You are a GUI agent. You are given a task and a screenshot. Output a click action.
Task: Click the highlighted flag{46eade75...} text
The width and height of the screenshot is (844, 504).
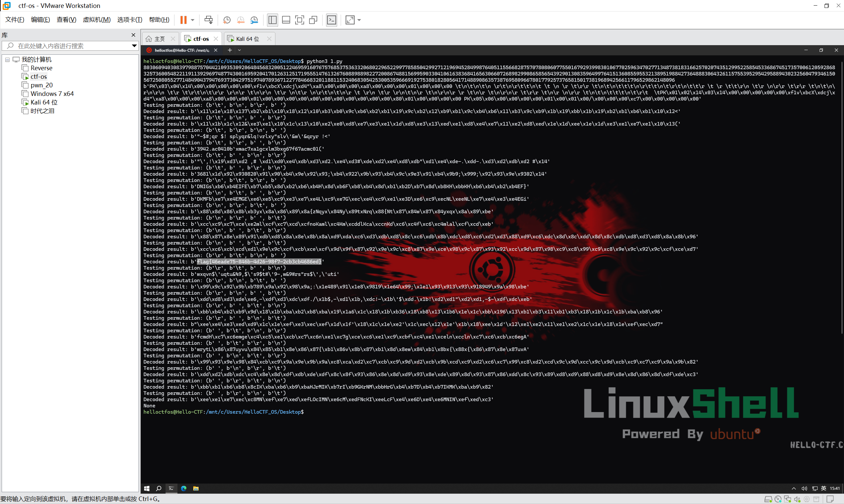point(259,261)
